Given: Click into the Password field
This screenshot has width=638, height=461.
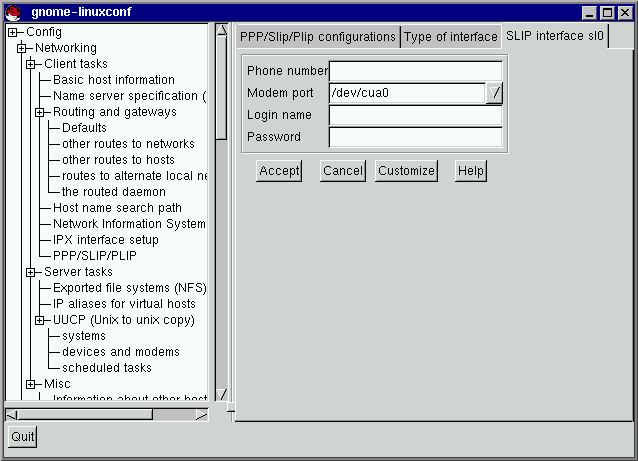Looking at the screenshot, I should pos(415,137).
